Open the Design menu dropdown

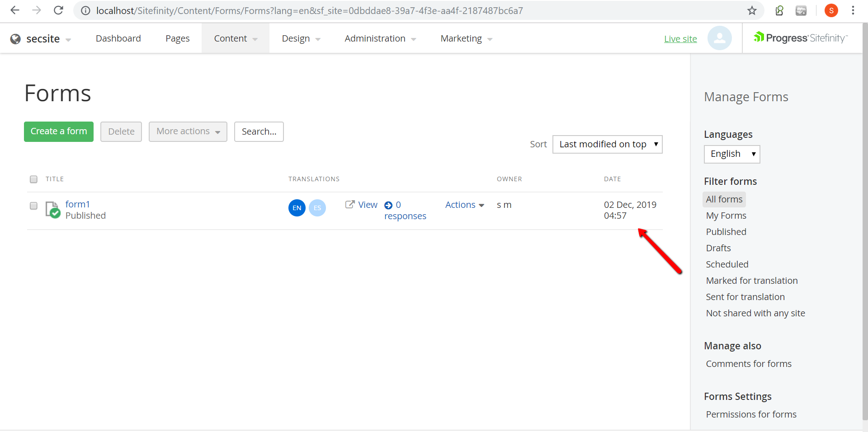(301, 38)
